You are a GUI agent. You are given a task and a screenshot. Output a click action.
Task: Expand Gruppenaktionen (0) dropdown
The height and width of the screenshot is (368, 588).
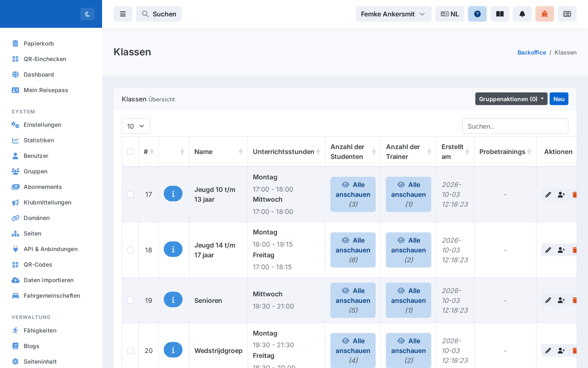coord(511,99)
